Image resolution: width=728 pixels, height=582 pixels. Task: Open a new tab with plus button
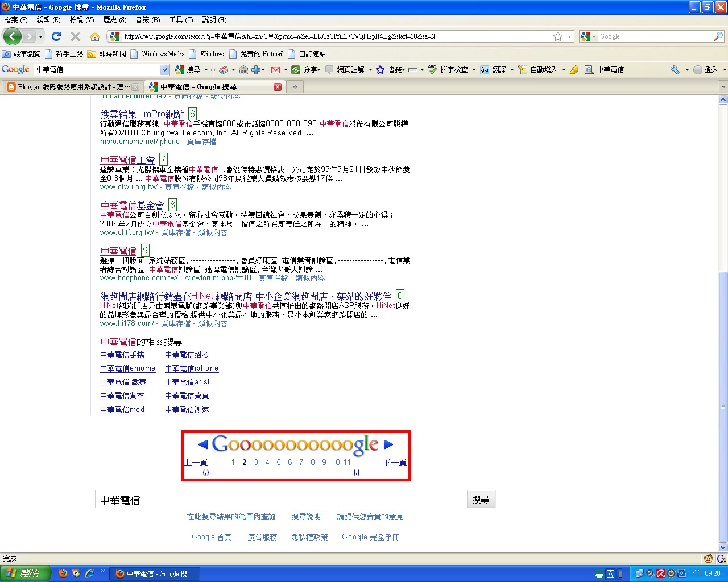(295, 87)
